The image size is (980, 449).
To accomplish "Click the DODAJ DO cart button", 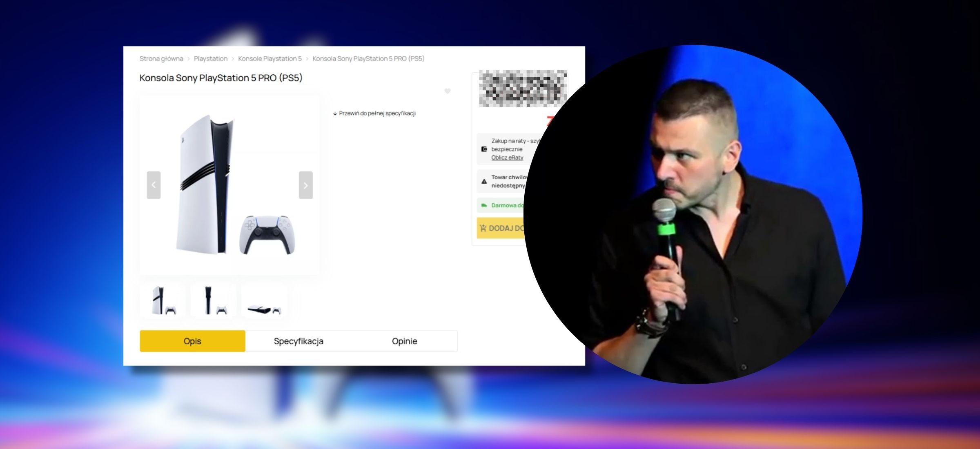I will point(501,228).
